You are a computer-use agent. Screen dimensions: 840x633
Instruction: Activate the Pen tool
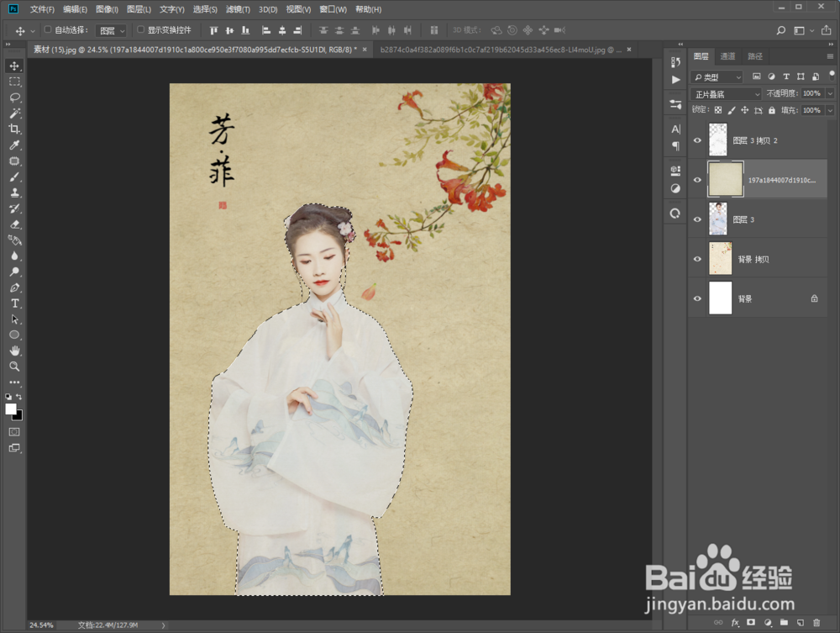14,287
